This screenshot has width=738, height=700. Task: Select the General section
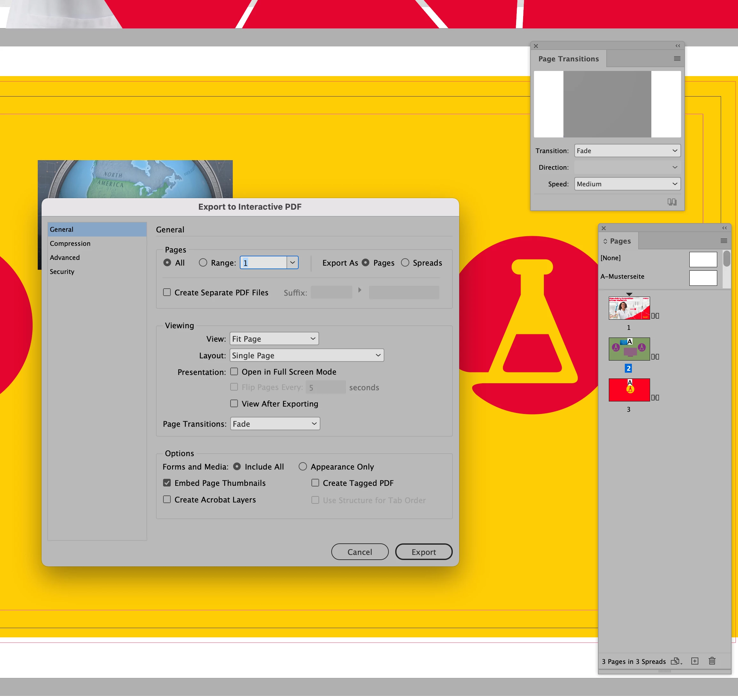97,229
